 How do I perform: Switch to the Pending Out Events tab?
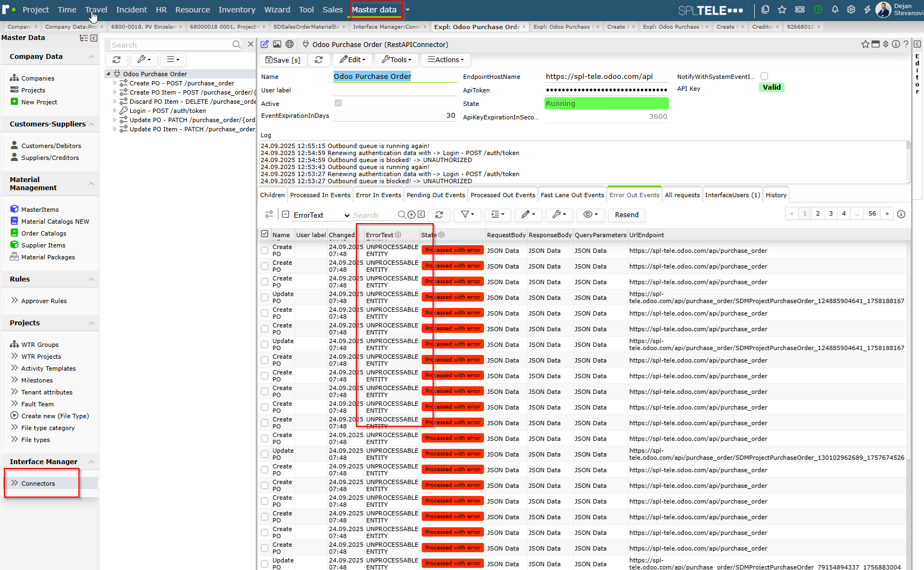point(436,195)
